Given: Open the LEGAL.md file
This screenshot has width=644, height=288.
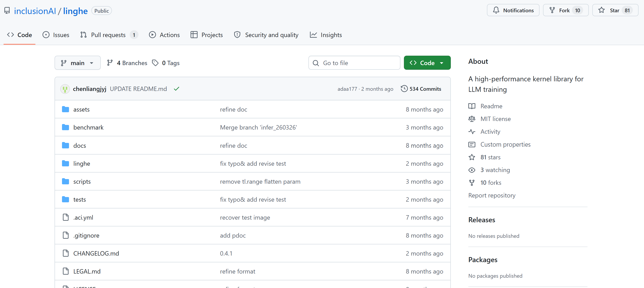Looking at the screenshot, I should coord(87,272).
